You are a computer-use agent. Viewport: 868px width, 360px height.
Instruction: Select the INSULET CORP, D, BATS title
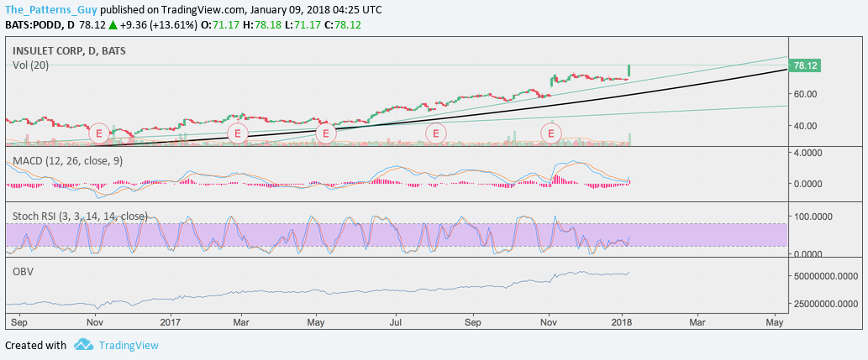coord(69,51)
